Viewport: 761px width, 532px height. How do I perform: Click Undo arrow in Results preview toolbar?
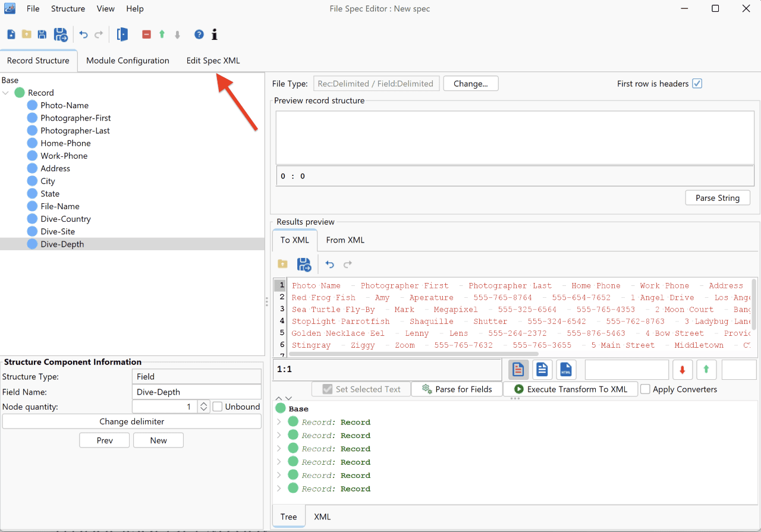point(330,264)
